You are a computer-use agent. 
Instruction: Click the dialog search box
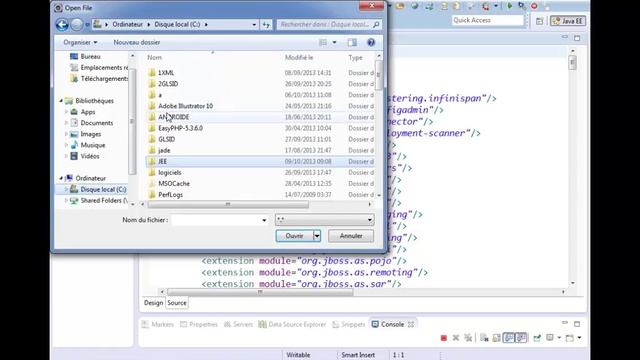coord(329,24)
